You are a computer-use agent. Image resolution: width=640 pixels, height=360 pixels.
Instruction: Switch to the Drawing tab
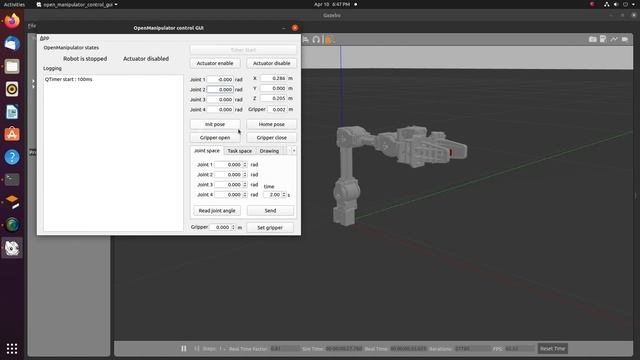click(x=269, y=151)
